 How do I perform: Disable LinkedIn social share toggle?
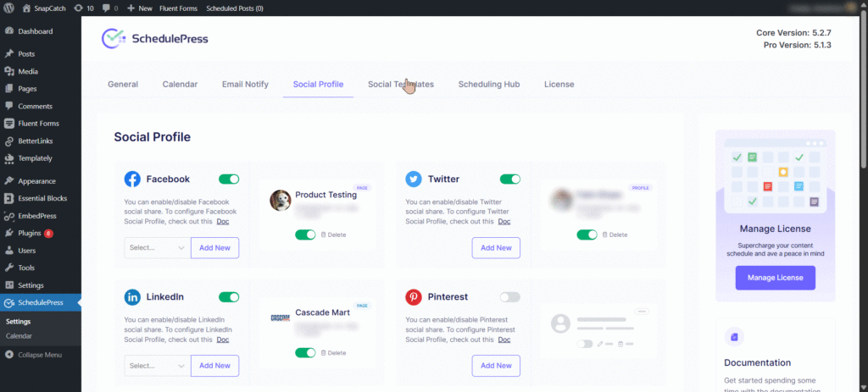point(229,297)
